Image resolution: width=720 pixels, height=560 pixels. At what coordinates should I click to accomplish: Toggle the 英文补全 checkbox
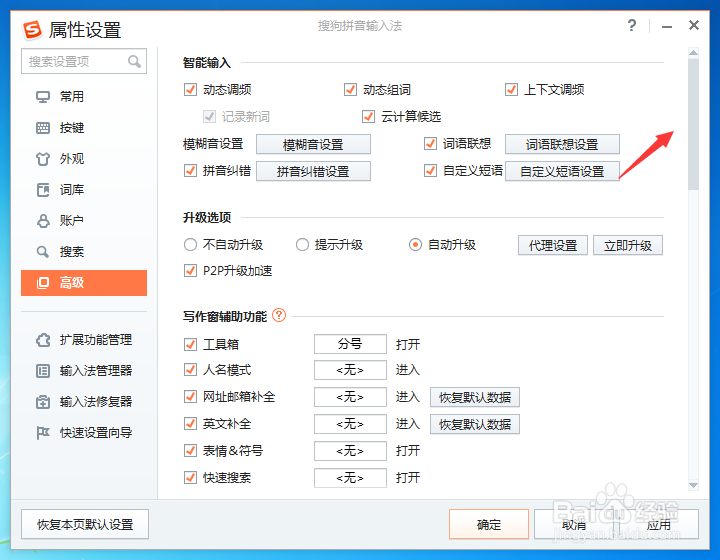pos(190,424)
